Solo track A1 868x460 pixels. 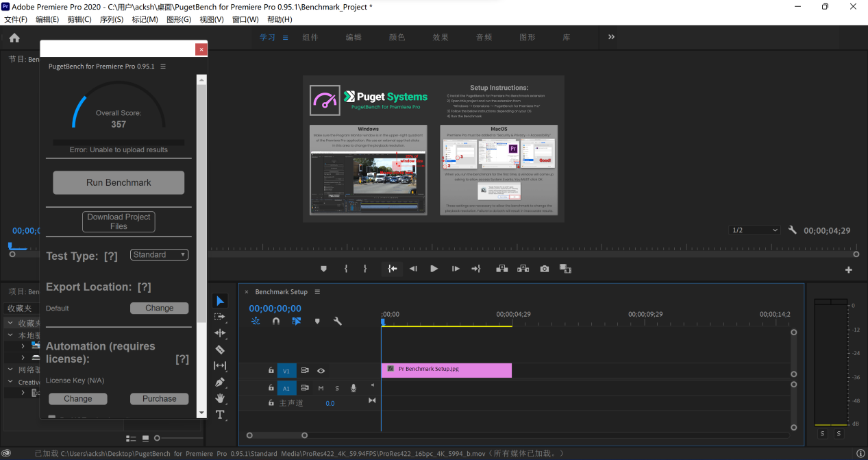tap(336, 388)
